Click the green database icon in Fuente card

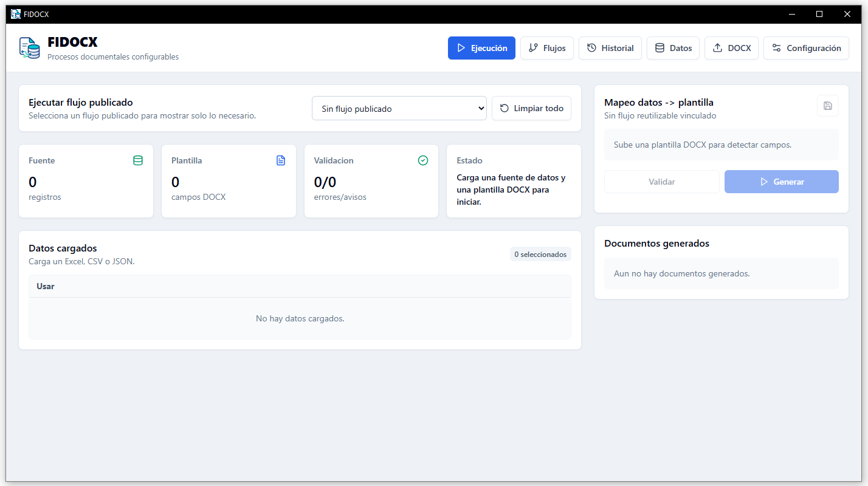138,160
